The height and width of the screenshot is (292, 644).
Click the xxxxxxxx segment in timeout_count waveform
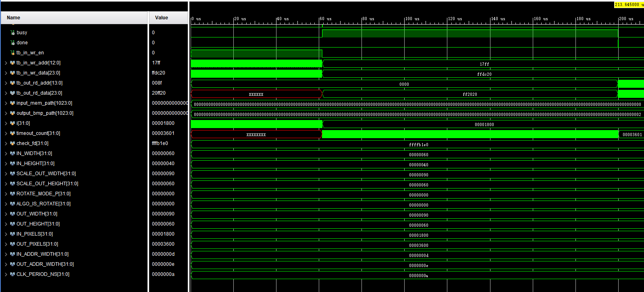[x=256, y=135]
